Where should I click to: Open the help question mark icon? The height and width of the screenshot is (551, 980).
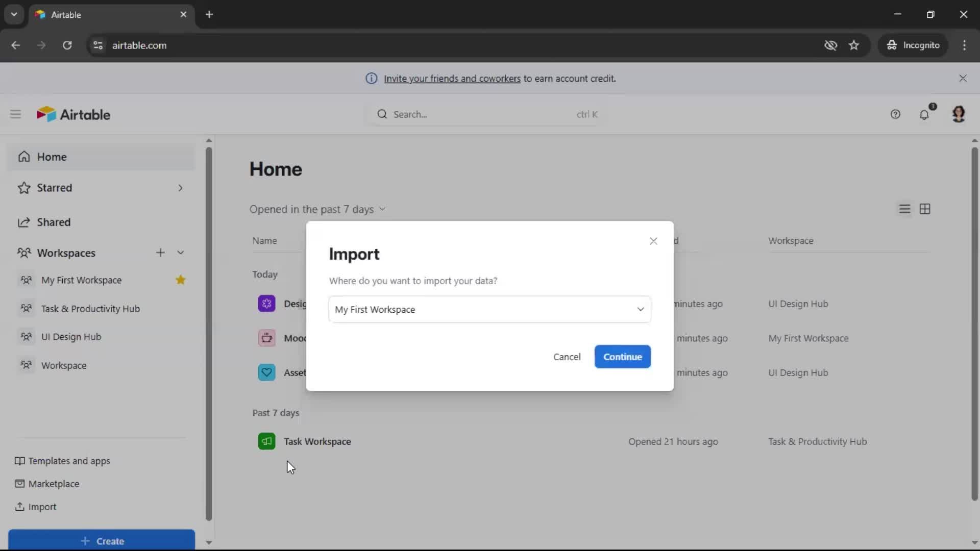pyautogui.click(x=895, y=114)
